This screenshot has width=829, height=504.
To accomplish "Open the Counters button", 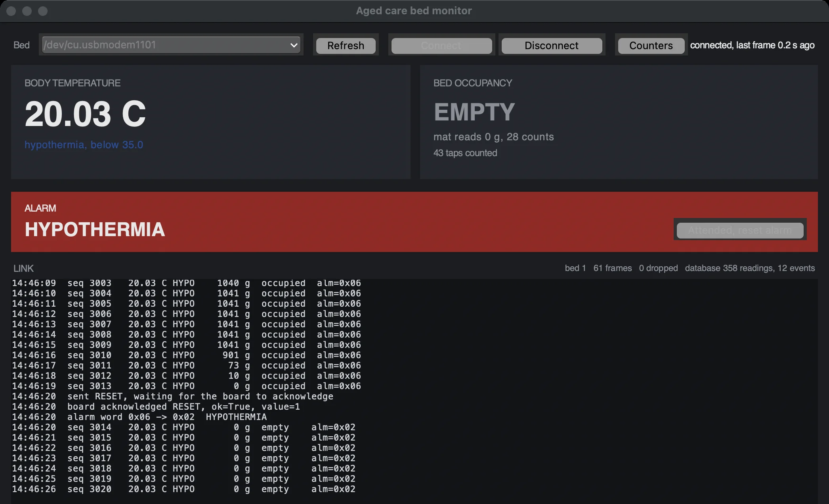I will pyautogui.click(x=651, y=46).
